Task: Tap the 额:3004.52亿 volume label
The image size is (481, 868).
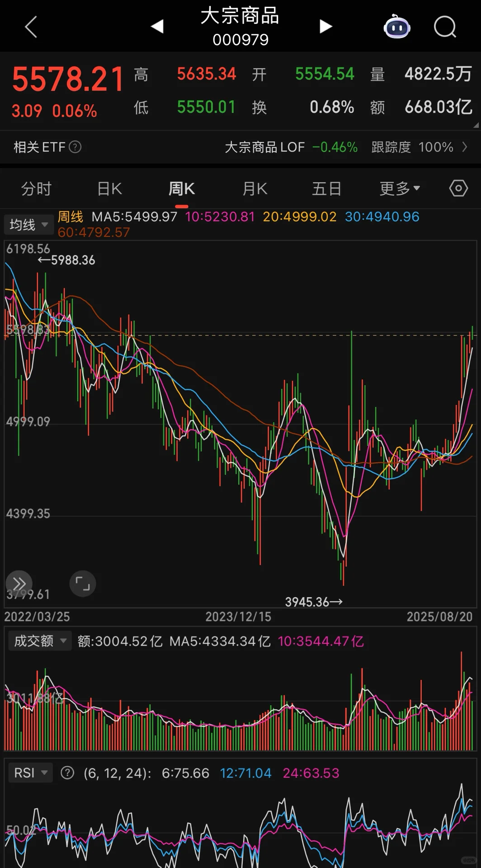Action: (x=120, y=641)
